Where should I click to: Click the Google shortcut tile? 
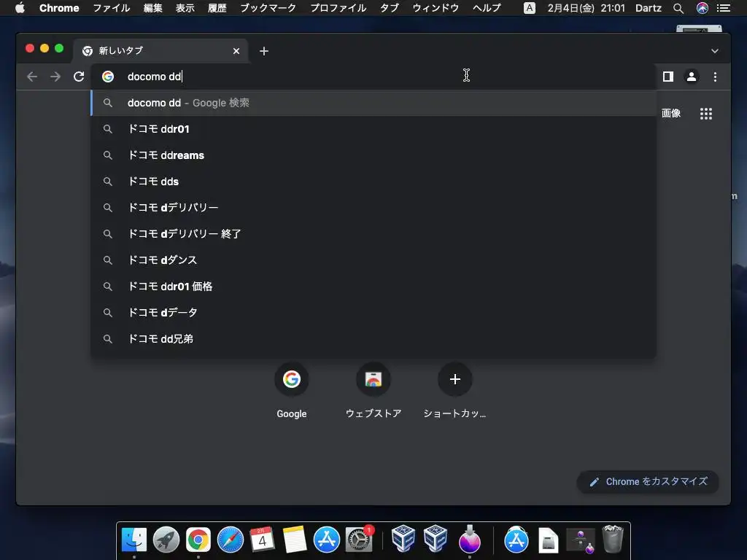(x=292, y=391)
